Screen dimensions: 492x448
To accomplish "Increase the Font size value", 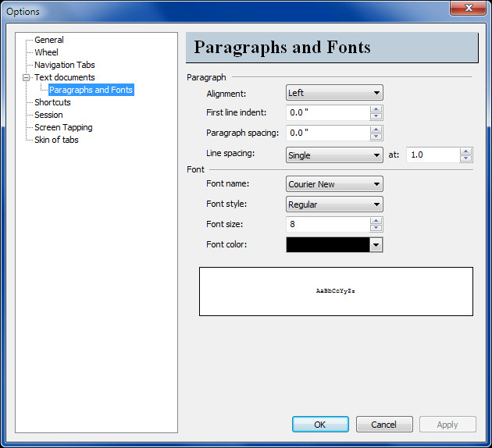I will 376,221.
